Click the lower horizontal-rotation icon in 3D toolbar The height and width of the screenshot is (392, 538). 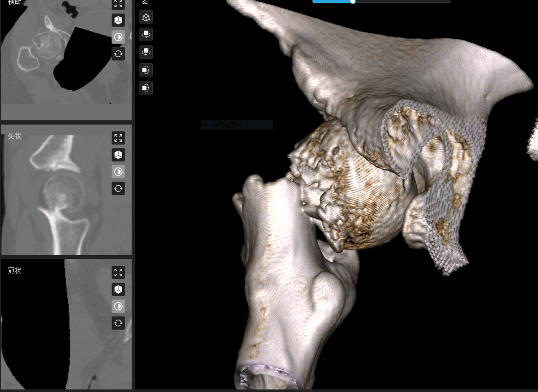pyautogui.click(x=146, y=52)
